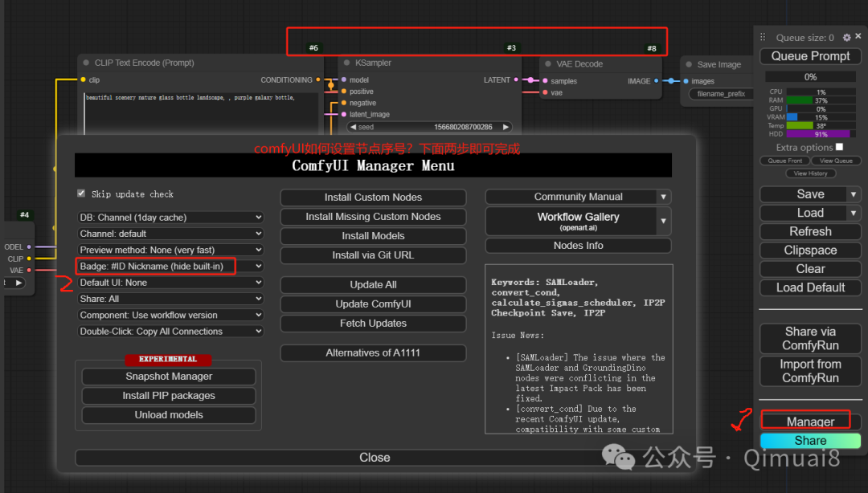Click the clip input port on CLIP Text Encode

(x=83, y=79)
